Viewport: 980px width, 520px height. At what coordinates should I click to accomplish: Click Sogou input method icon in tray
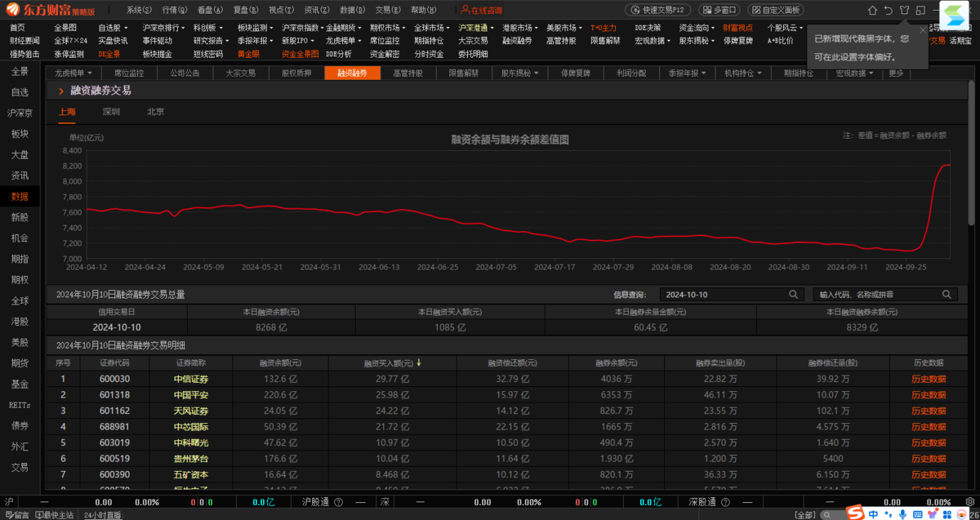pyautogui.click(x=855, y=513)
